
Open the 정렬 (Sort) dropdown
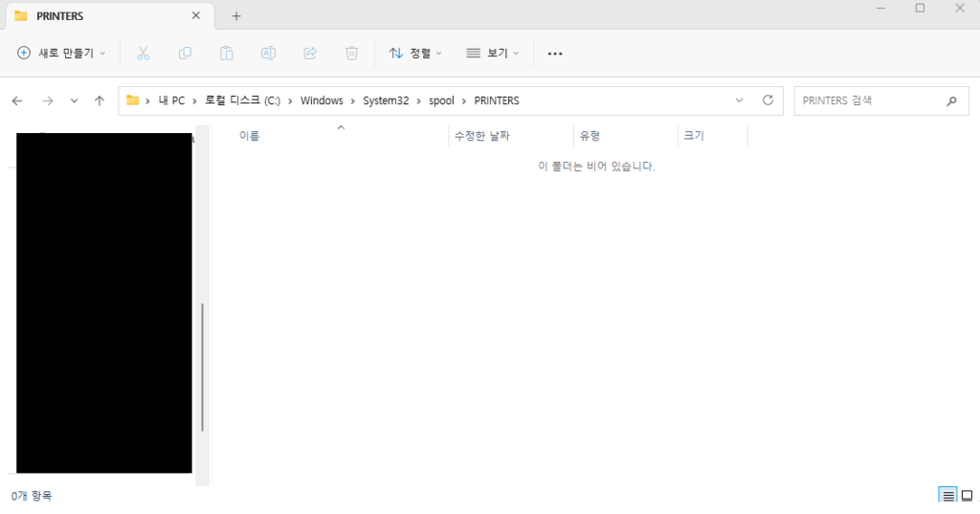(415, 54)
